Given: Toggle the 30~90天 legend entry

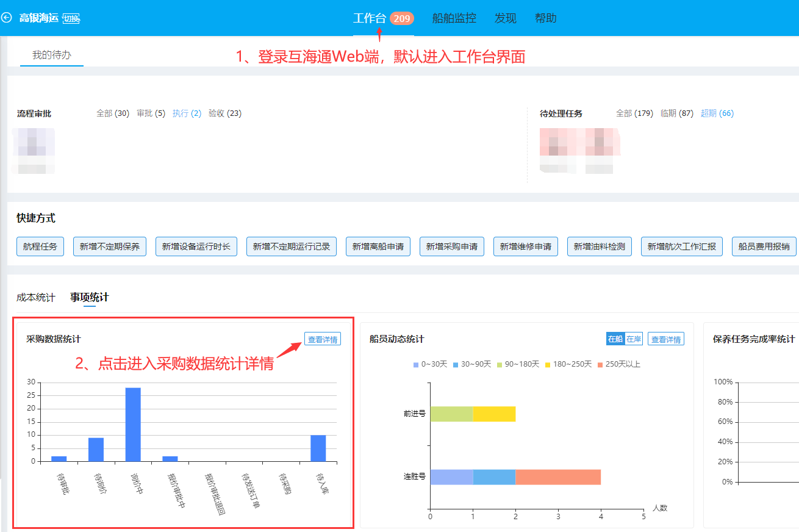Looking at the screenshot, I should point(471,364).
